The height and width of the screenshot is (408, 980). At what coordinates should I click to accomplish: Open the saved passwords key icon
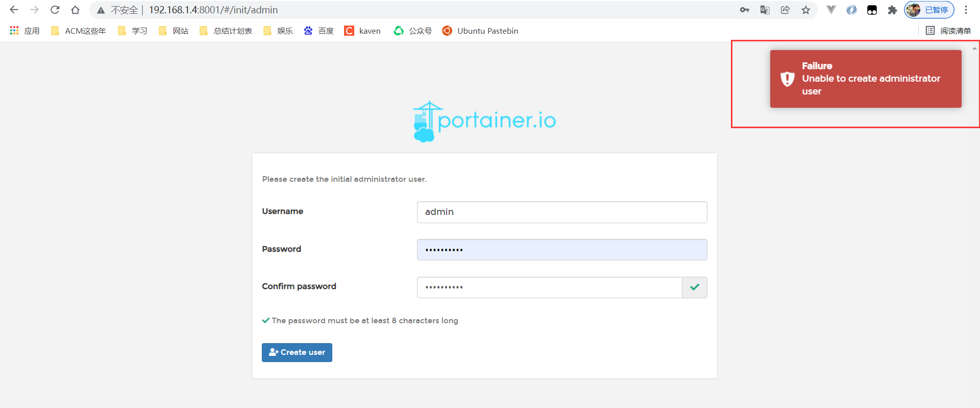point(744,10)
